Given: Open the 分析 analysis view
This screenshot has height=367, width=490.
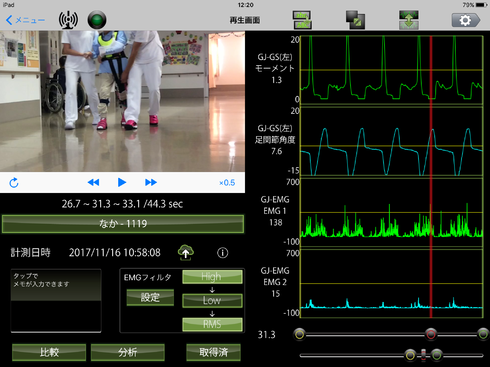Looking at the screenshot, I should click(128, 352).
